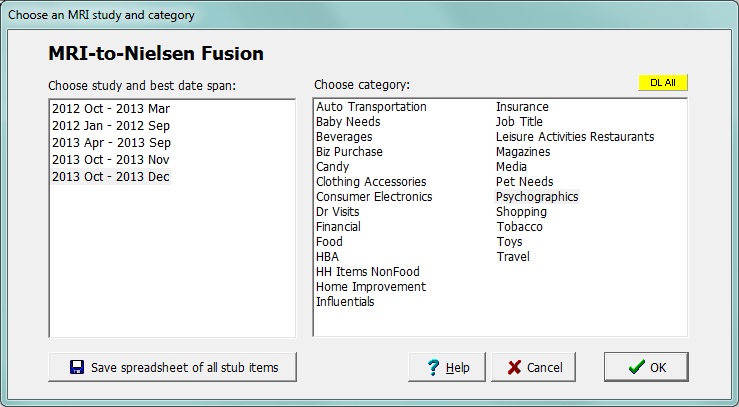Select the Job Title category

pos(519,122)
